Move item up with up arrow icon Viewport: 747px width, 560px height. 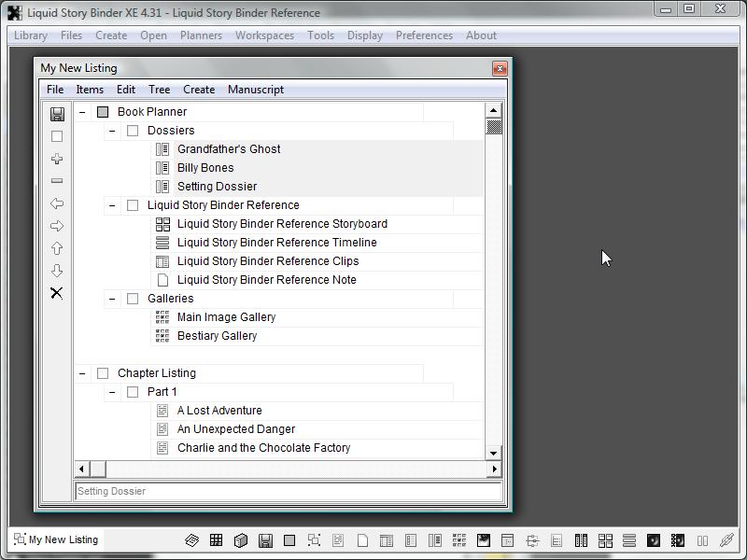(57, 248)
